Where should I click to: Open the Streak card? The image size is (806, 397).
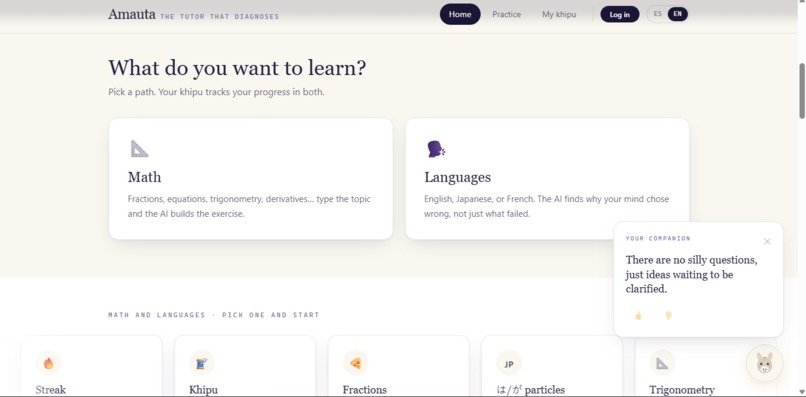tap(91, 366)
